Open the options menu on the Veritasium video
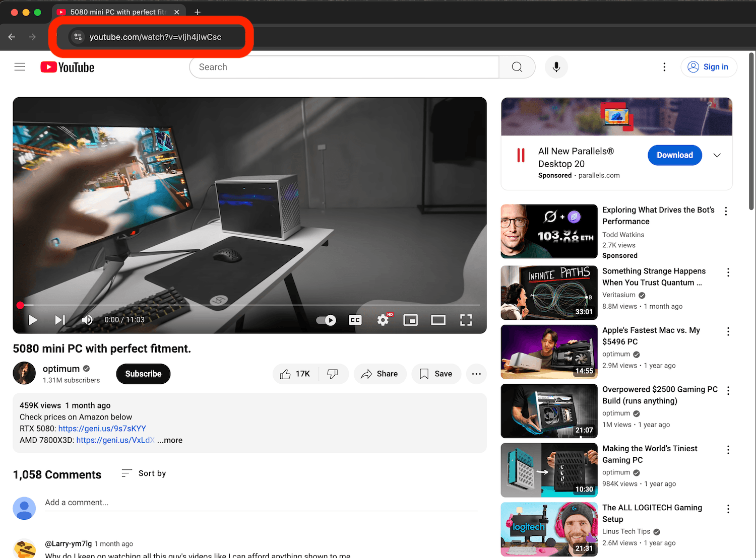Viewport: 756px width, 558px height. point(728,272)
